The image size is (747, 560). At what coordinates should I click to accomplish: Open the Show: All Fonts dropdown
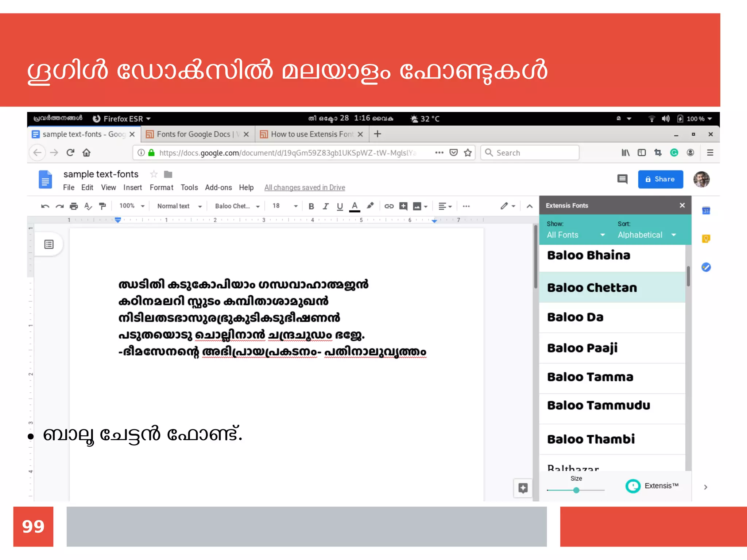576,235
